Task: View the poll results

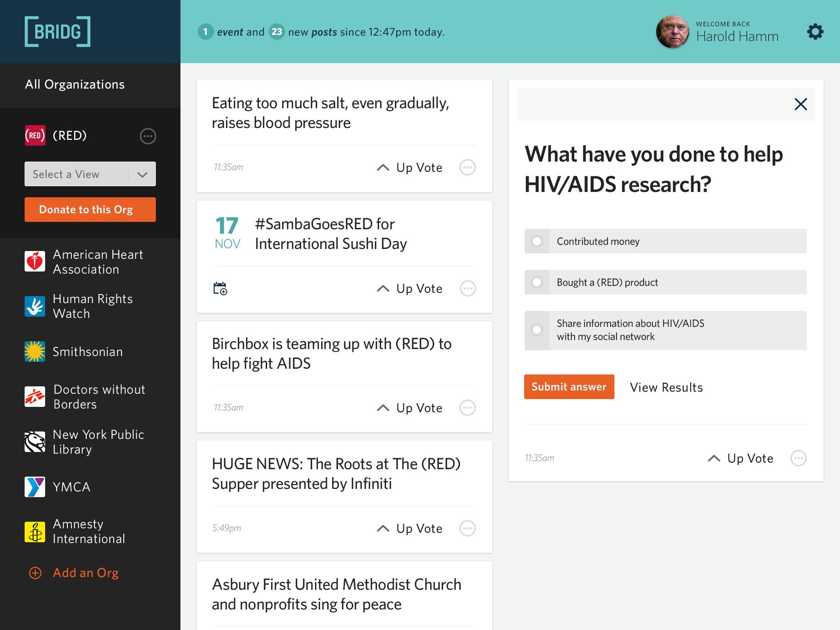Action: 667,387
